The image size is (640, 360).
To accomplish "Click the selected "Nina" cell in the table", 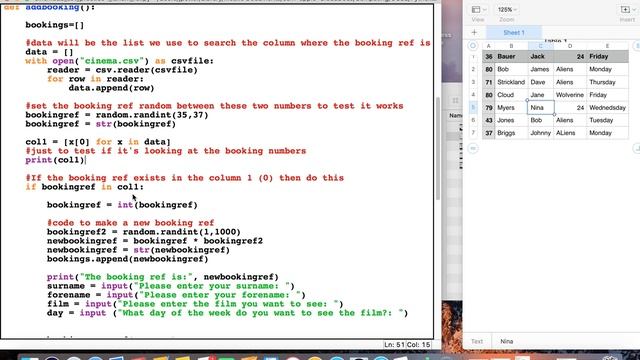I will (541, 108).
